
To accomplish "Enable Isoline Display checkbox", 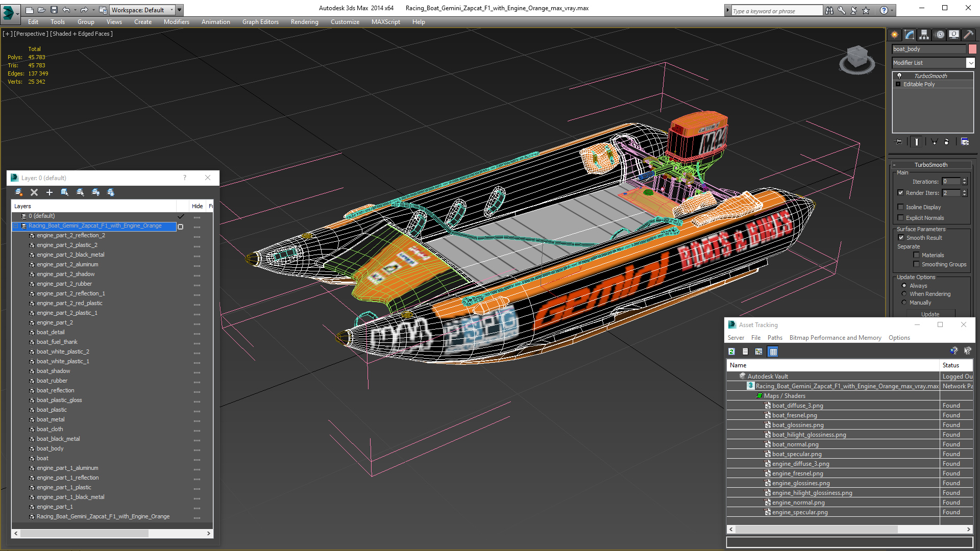I will pyautogui.click(x=901, y=207).
